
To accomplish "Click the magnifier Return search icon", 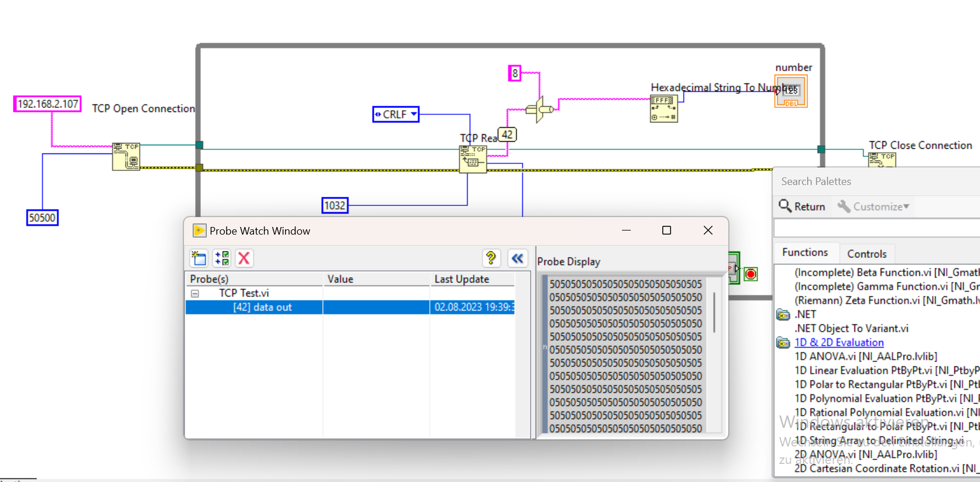I will [785, 205].
